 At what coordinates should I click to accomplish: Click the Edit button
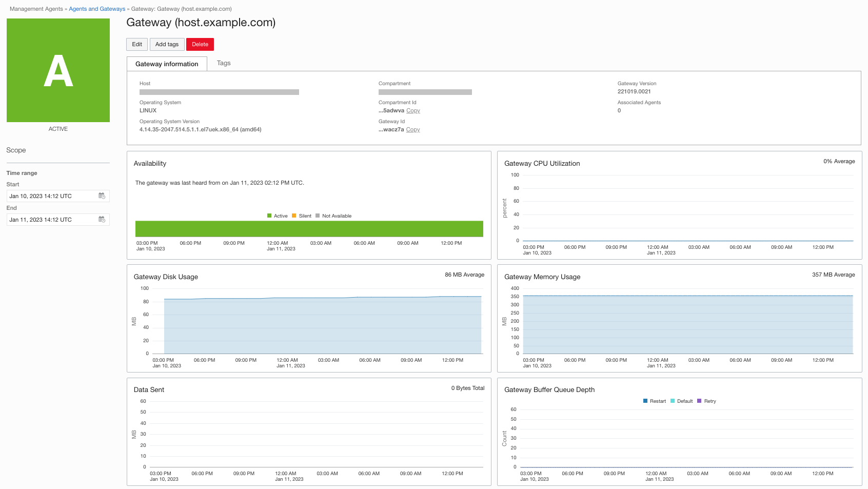(x=137, y=44)
